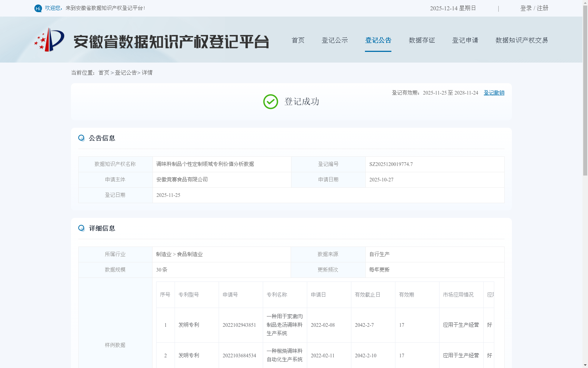Click the 专利型号 column header
Image resolution: width=588 pixels, height=368 pixels.
[189, 295]
